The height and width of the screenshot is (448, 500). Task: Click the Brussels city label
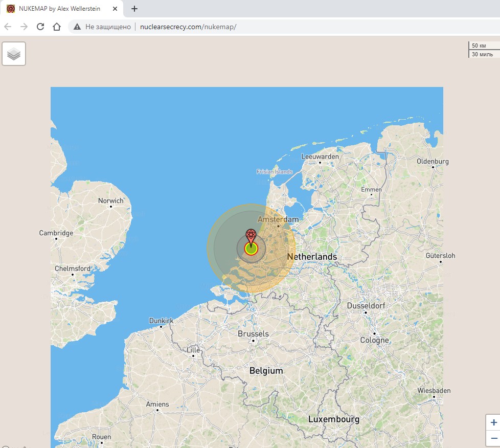tap(253, 334)
